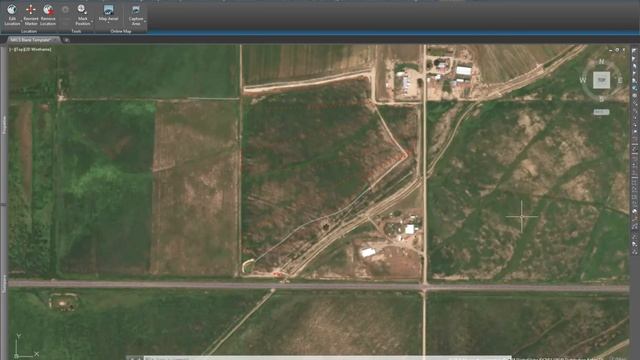This screenshot has width=640, height=360.
Task: Open the WCS dropdown below ViewCube
Action: point(601,112)
